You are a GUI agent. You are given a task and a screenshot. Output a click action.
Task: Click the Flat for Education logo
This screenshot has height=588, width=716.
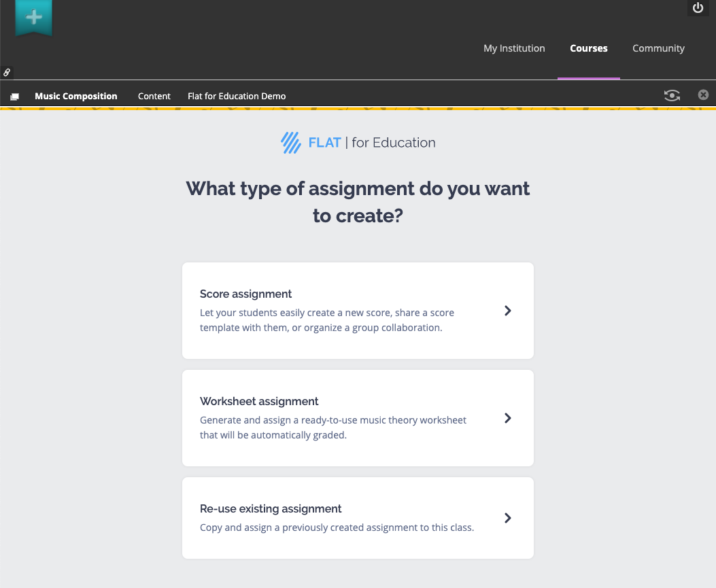[358, 142]
